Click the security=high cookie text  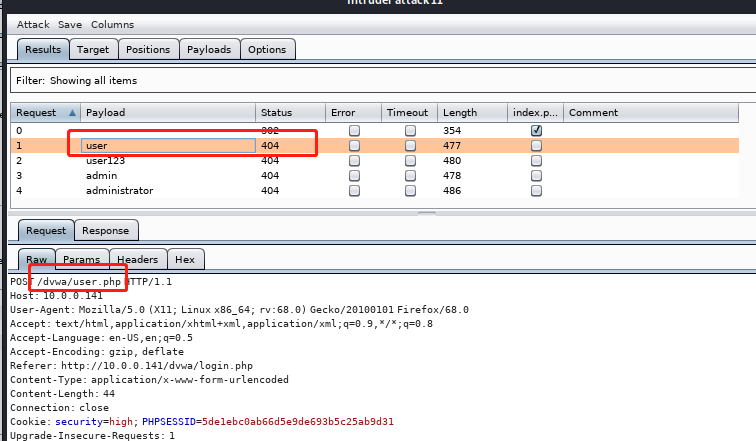94,422
